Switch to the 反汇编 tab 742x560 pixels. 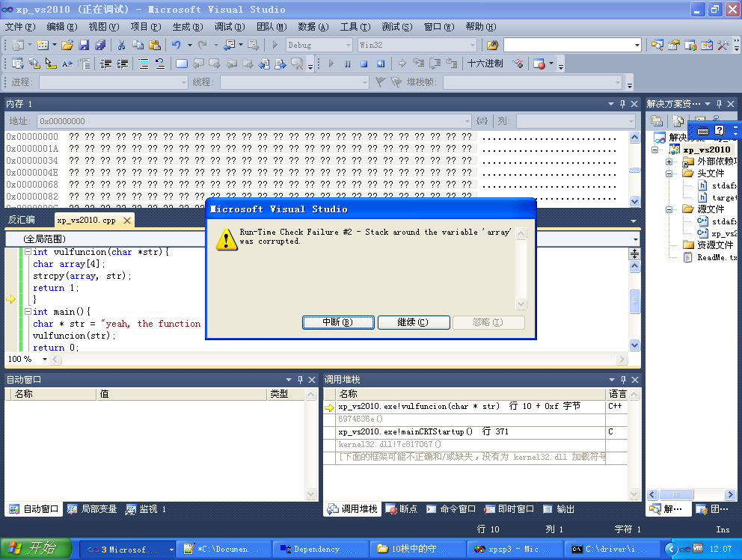click(x=22, y=220)
